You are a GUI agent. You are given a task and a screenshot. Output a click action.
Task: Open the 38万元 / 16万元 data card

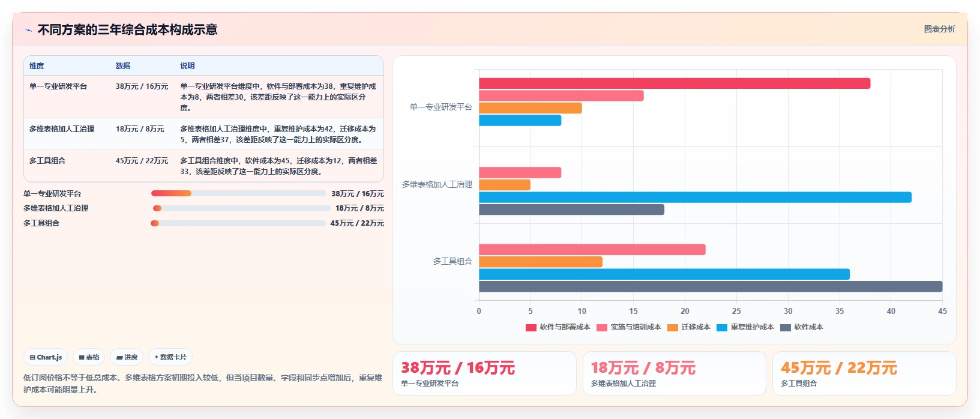coord(484,373)
